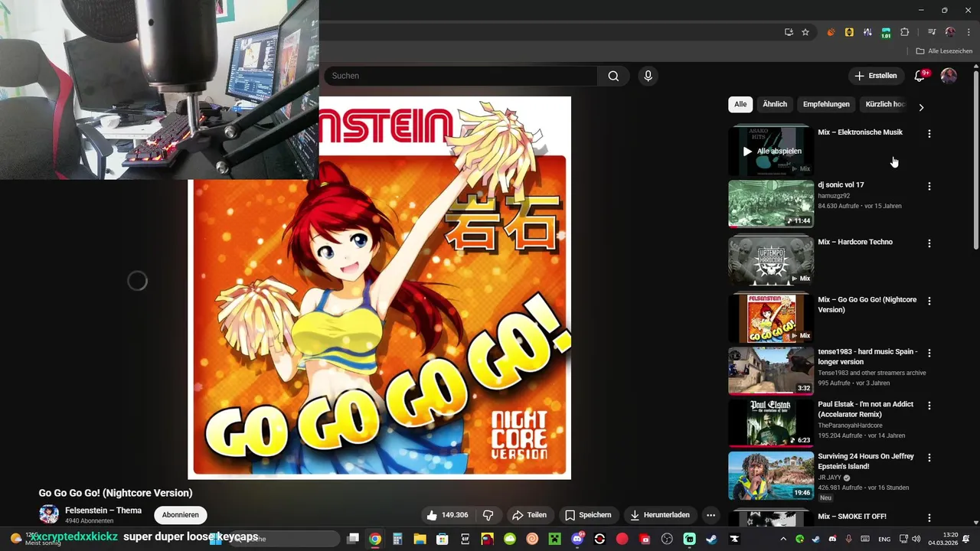980x551 pixels.
Task: Open the Surviving 24 Hours thumbnail
Action: coord(771,475)
